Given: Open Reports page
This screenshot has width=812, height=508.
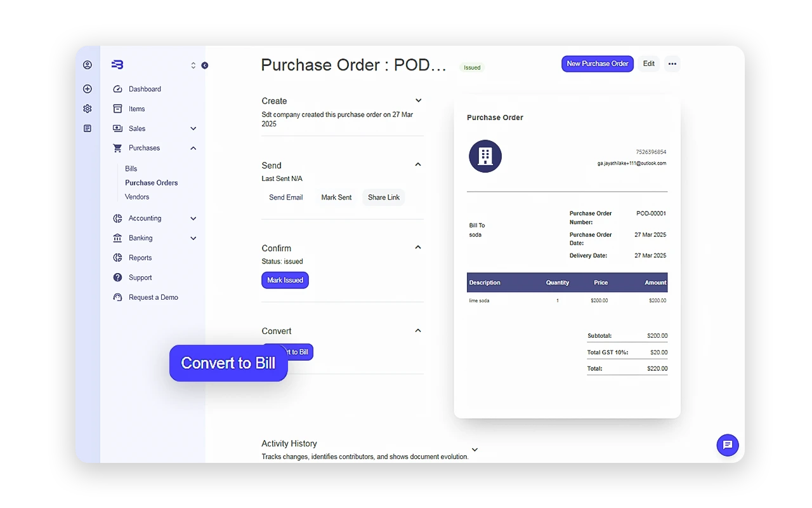Looking at the screenshot, I should point(140,258).
